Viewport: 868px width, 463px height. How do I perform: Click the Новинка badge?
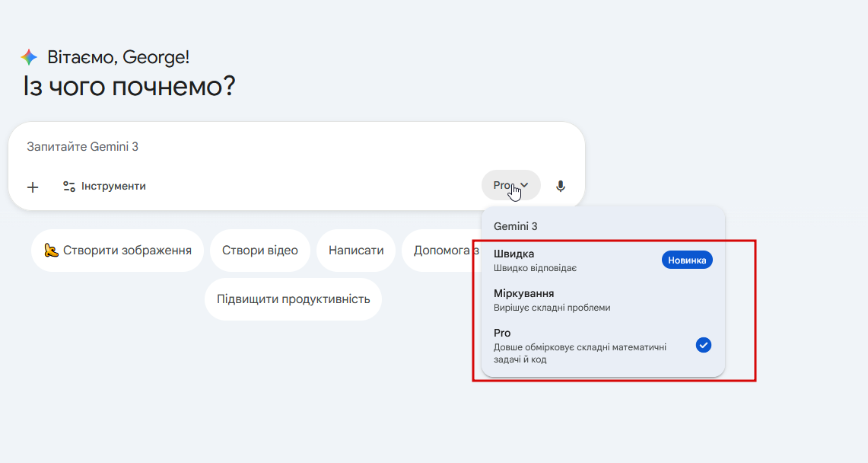(687, 260)
